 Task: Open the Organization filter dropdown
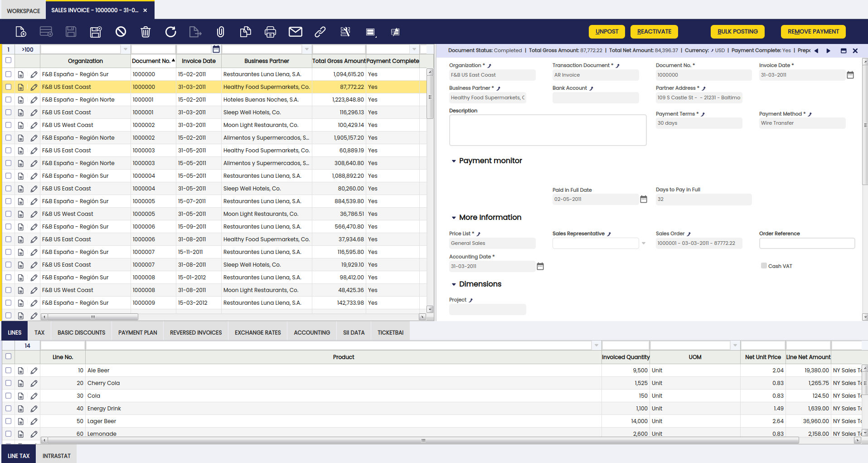click(x=126, y=49)
